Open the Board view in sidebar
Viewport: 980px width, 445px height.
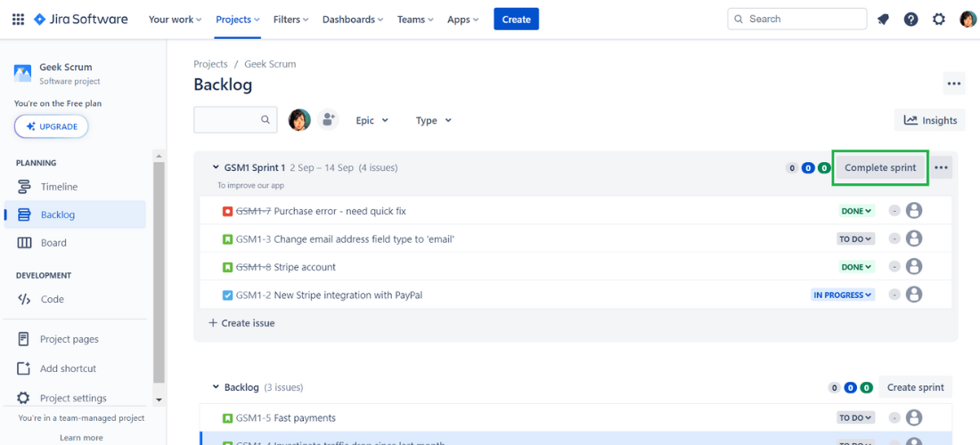point(75,243)
